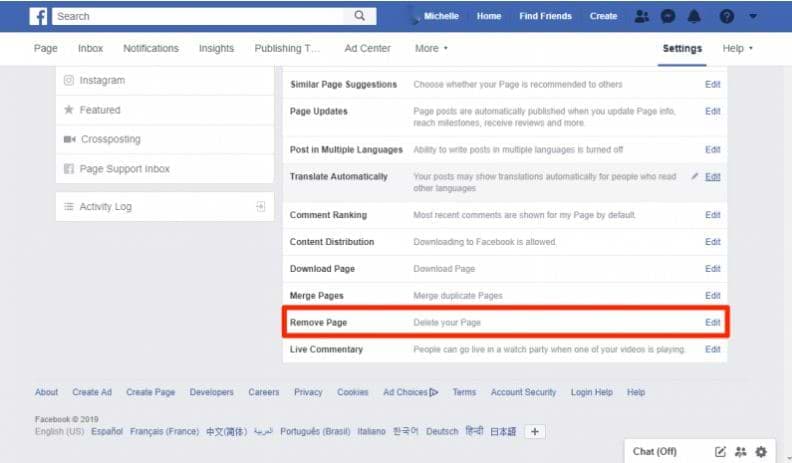
Task: Open the quick help question mark icon
Action: (726, 16)
